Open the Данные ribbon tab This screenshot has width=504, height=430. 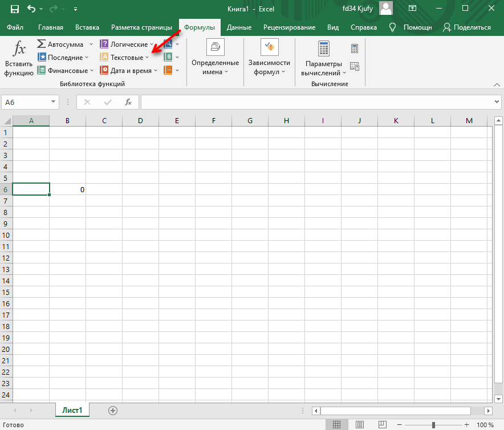(239, 27)
